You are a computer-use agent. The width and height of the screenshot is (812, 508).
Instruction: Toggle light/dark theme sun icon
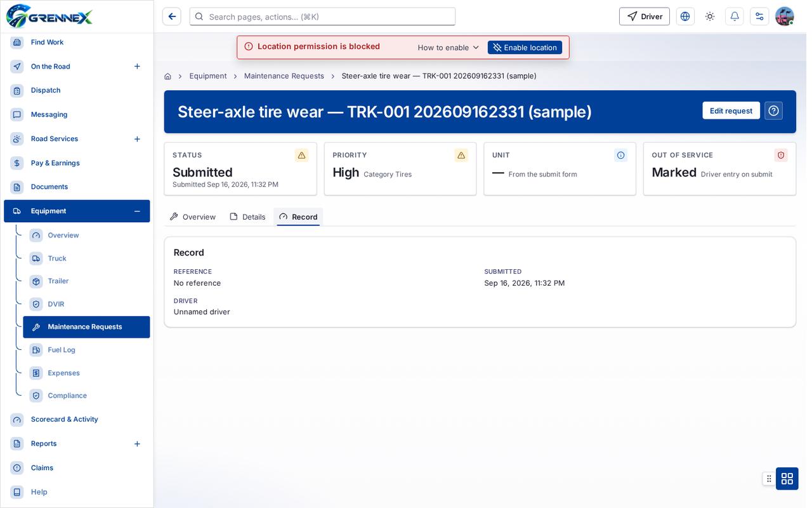click(x=710, y=17)
